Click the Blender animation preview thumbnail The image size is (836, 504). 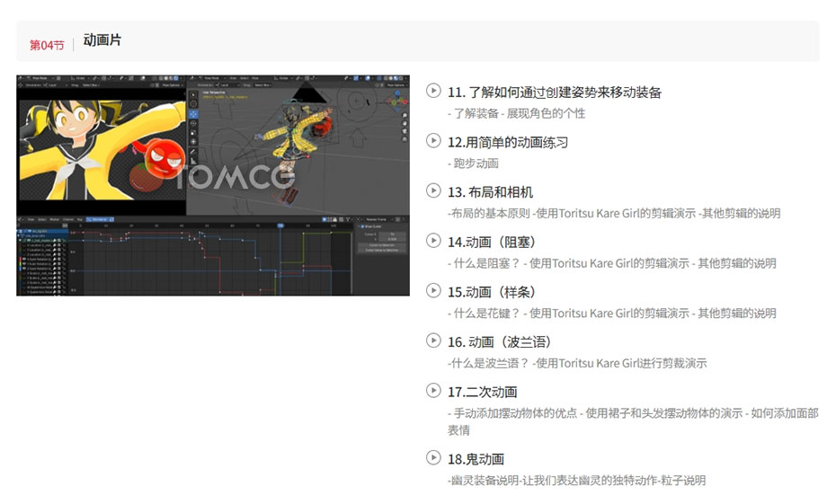tap(213, 185)
